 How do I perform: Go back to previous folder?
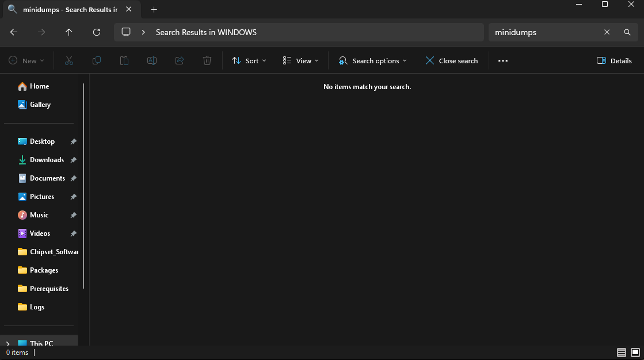coord(14,32)
